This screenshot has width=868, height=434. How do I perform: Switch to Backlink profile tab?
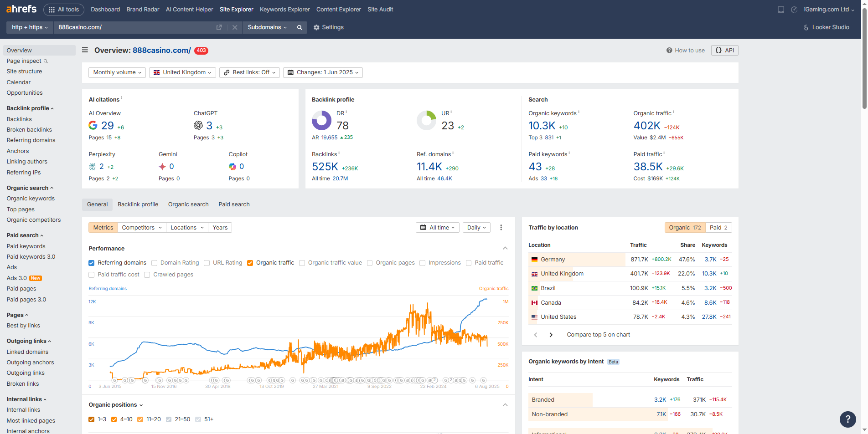138,204
